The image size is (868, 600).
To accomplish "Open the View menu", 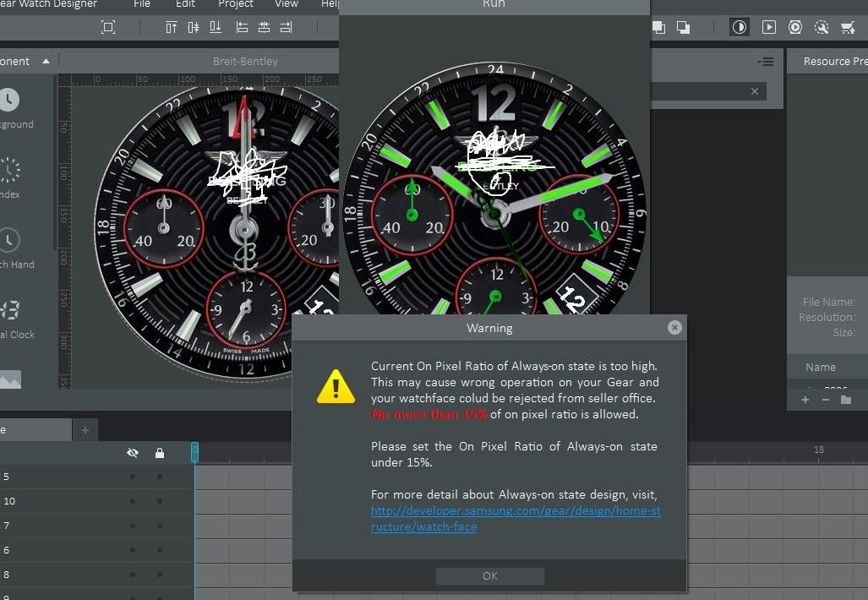I will (287, 4).
